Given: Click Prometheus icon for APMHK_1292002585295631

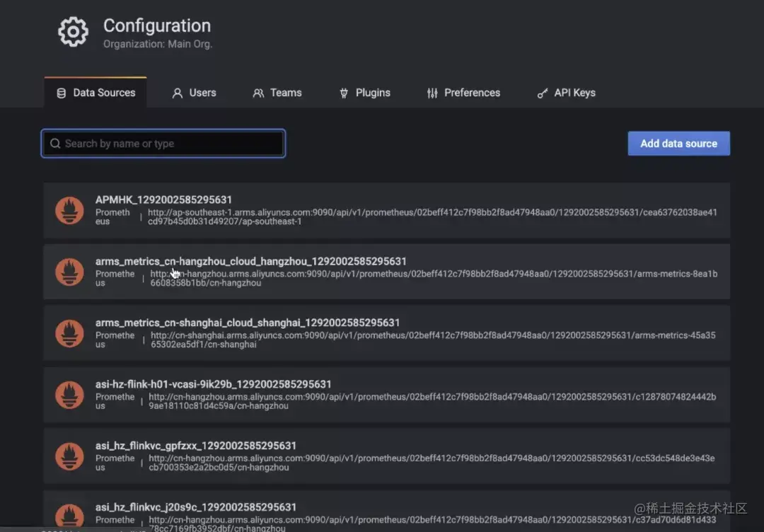Looking at the screenshot, I should pos(69,210).
